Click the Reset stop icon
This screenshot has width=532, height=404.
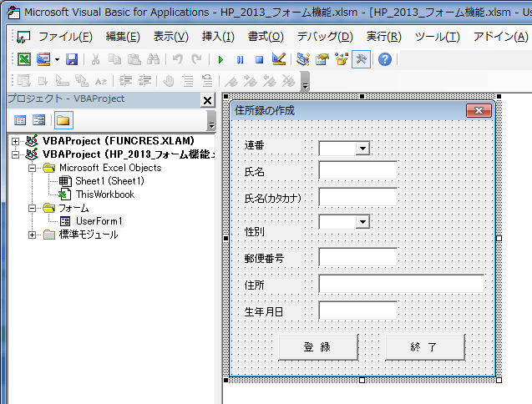259,60
